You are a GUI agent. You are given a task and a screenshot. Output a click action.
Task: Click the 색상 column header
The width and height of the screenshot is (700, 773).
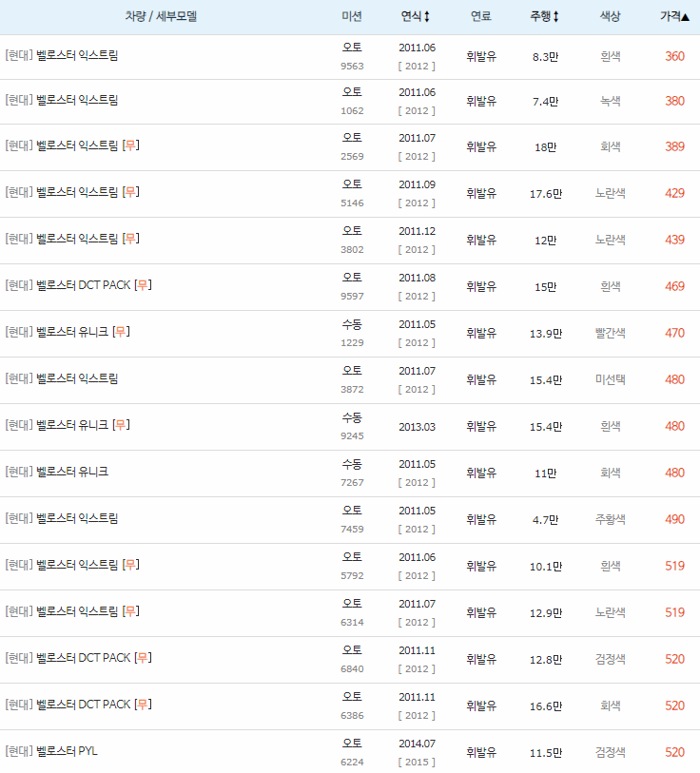tap(610, 16)
